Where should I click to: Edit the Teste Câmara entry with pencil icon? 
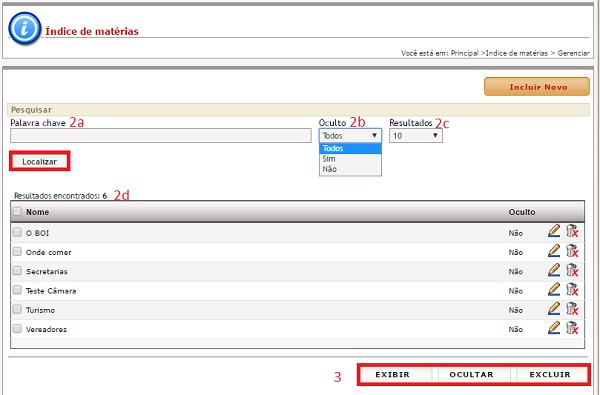tap(554, 289)
